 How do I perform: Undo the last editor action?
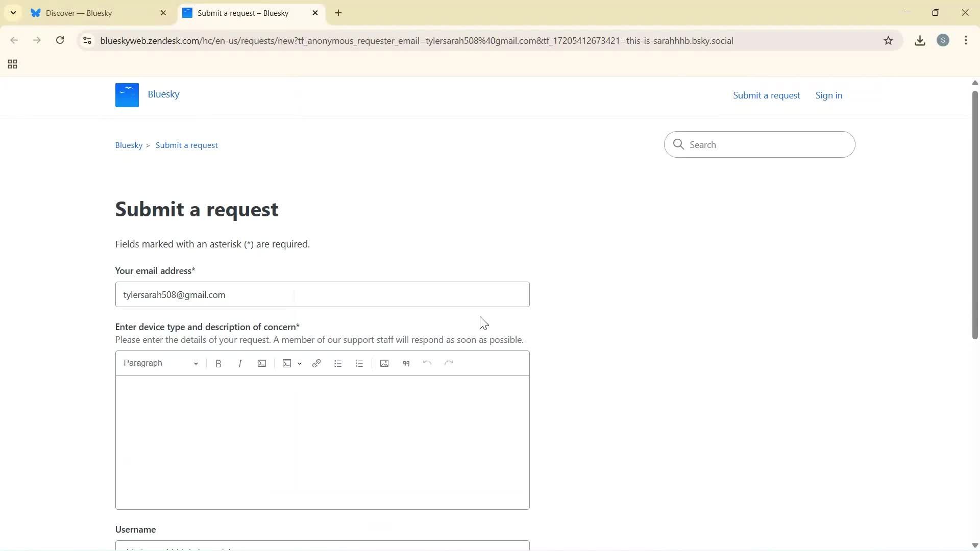[427, 363]
